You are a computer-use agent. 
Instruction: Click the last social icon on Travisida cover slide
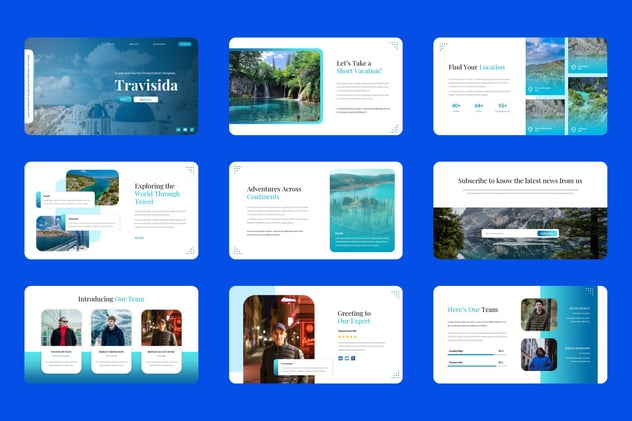[x=192, y=130]
